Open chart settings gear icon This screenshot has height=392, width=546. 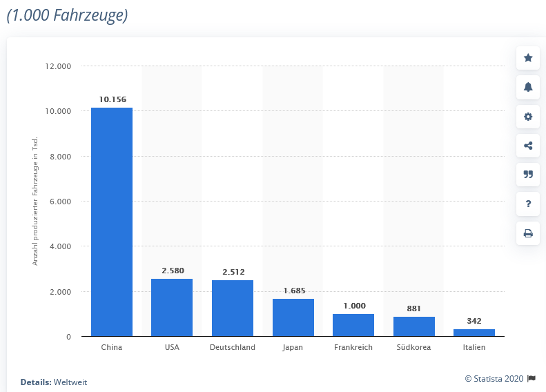(528, 116)
